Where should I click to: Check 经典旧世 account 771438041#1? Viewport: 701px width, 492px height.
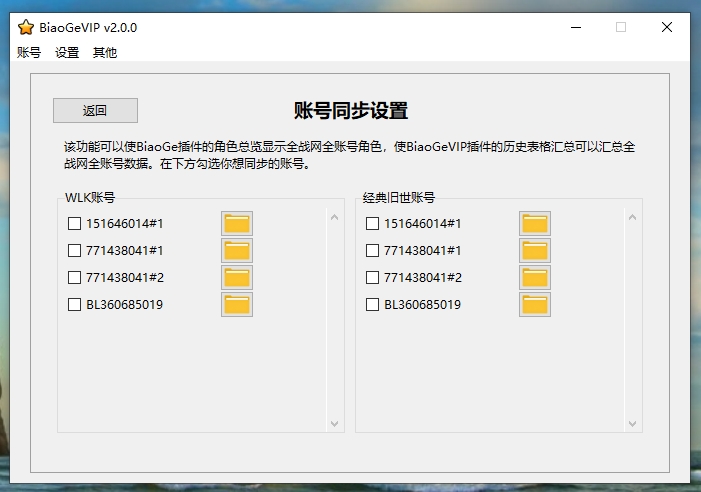(372, 251)
